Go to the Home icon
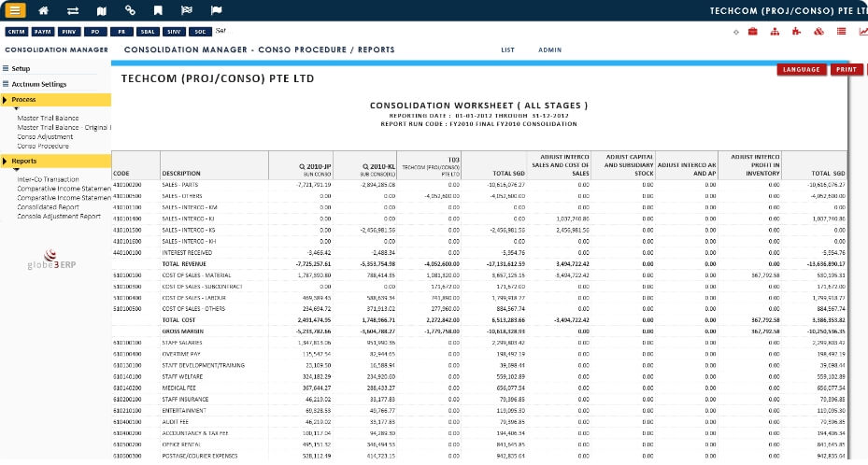 (x=43, y=10)
